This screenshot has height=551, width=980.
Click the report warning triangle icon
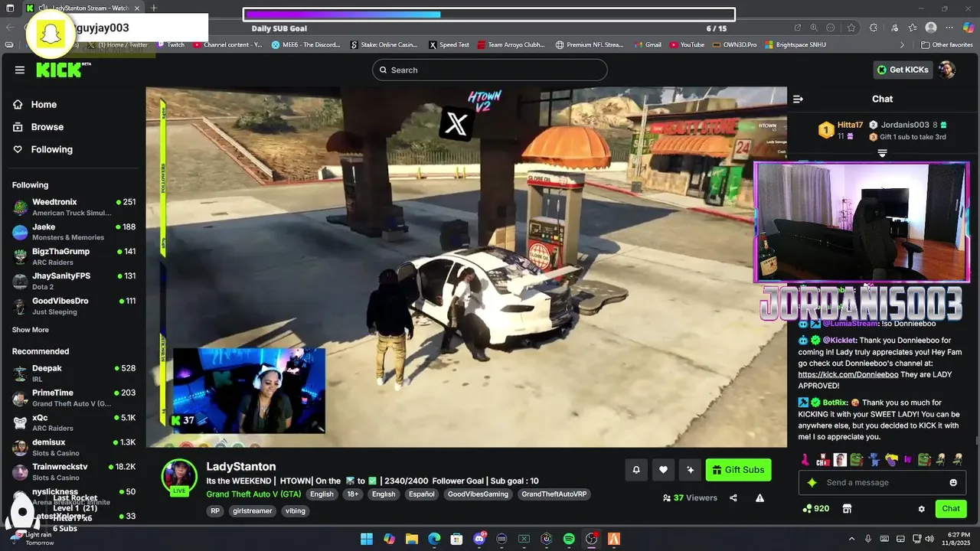(x=759, y=498)
